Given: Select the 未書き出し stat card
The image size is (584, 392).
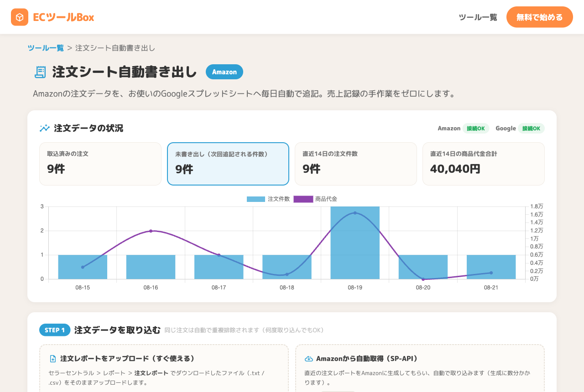Looking at the screenshot, I should point(228,164).
